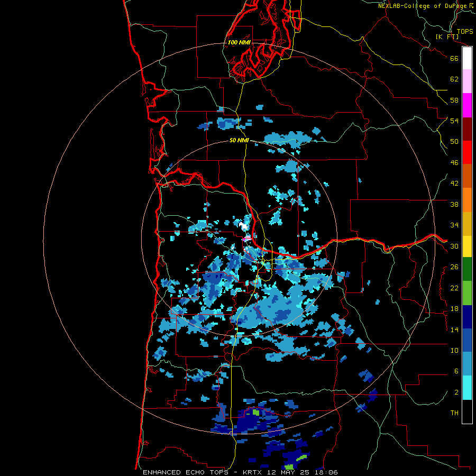Click the 46 legend value

454,162
